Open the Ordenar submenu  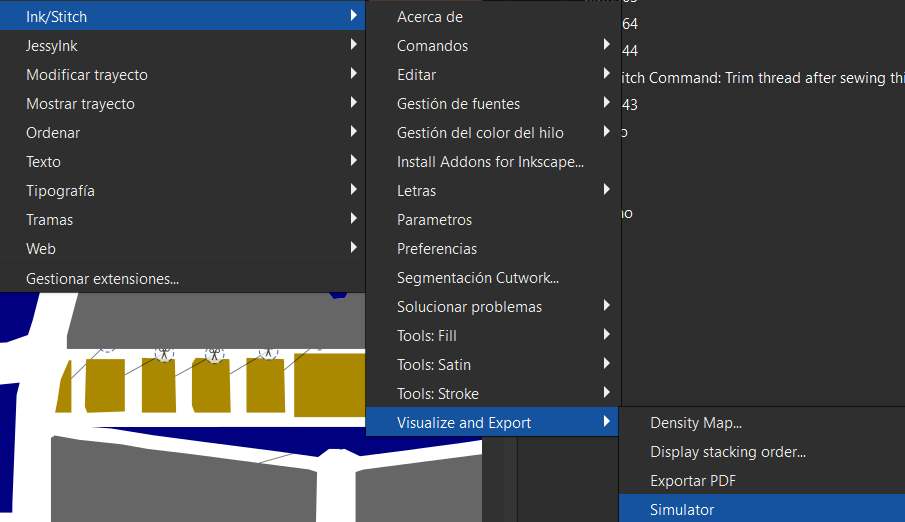pyautogui.click(x=182, y=132)
